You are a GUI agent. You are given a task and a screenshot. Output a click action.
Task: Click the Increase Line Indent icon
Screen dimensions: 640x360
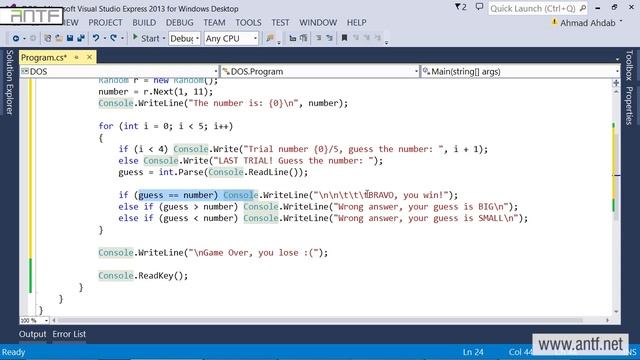coord(303,38)
